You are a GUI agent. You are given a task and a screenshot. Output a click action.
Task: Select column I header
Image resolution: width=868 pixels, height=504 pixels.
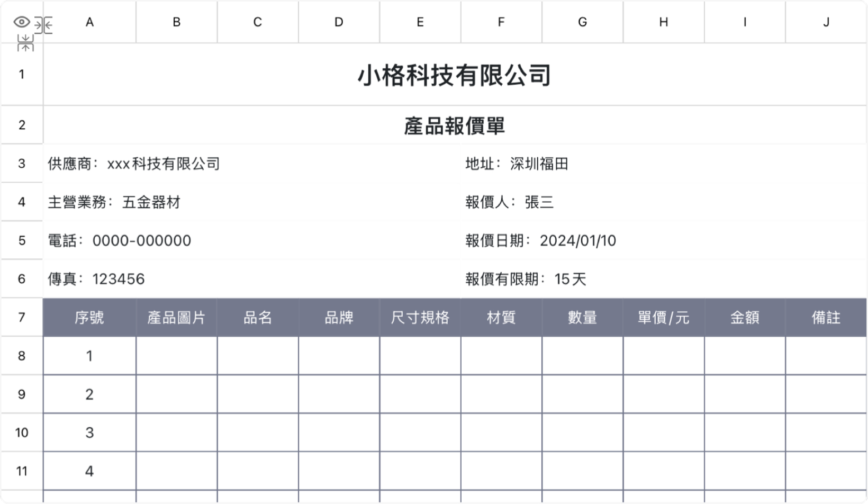[745, 22]
